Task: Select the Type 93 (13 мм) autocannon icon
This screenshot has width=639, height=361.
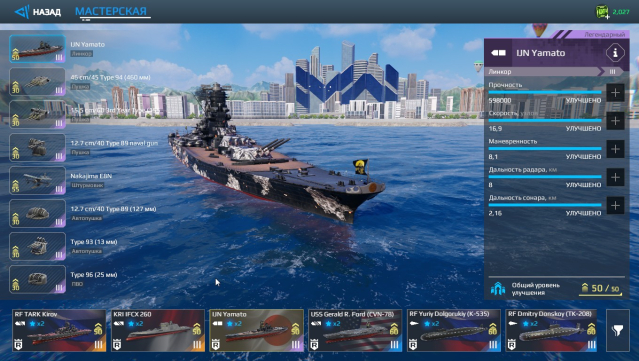Action: pyautogui.click(x=37, y=247)
